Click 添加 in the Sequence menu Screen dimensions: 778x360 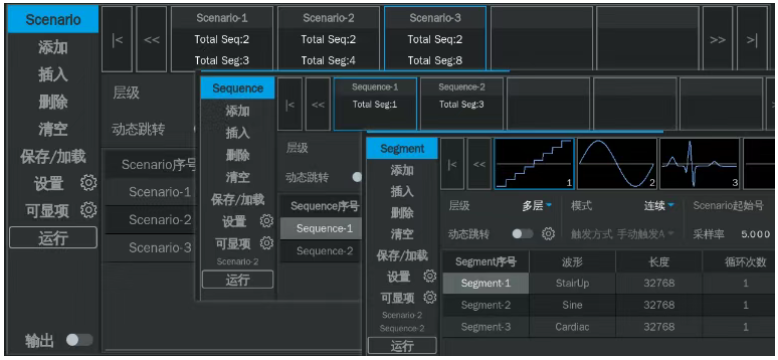[238, 111]
